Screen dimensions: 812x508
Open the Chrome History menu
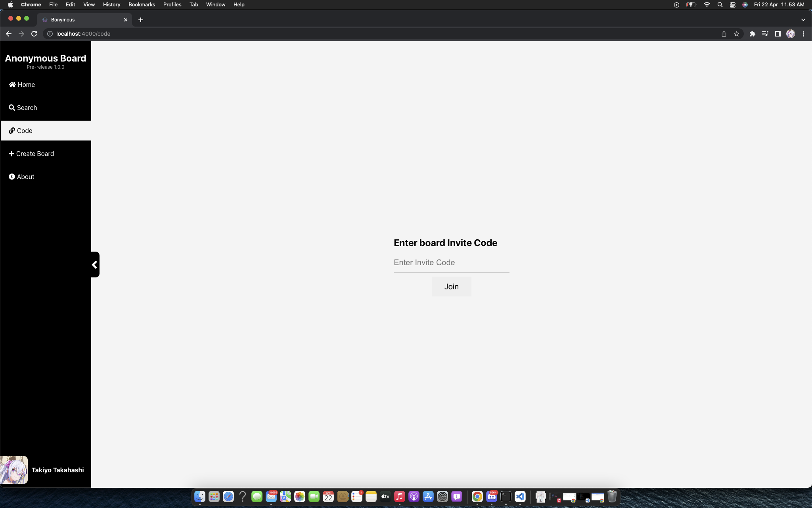[x=112, y=5]
